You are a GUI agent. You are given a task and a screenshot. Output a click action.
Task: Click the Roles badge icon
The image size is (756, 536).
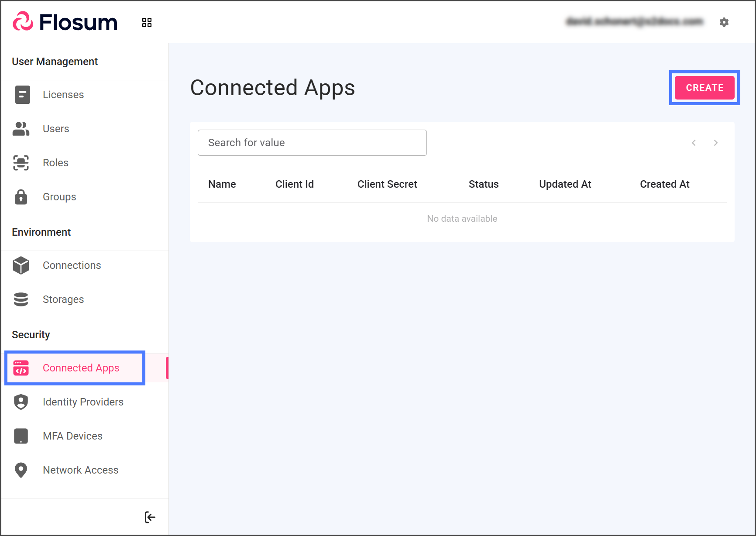[x=21, y=163]
